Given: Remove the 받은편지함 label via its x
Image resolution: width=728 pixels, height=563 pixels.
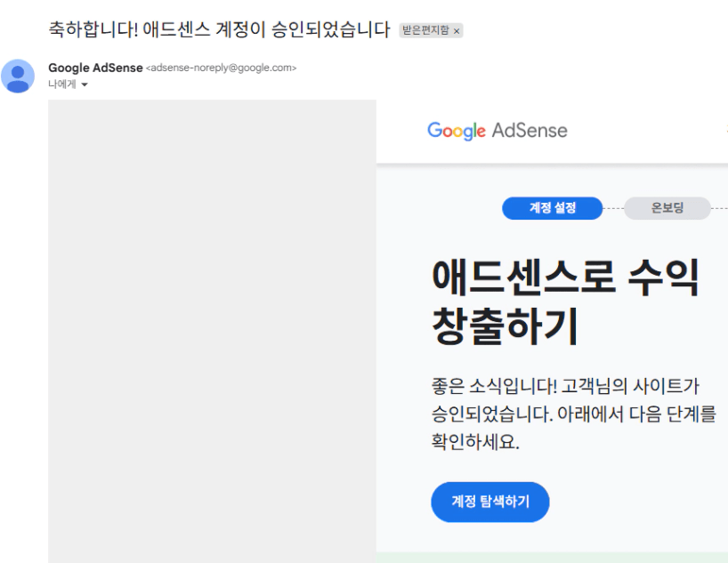Looking at the screenshot, I should click(457, 31).
